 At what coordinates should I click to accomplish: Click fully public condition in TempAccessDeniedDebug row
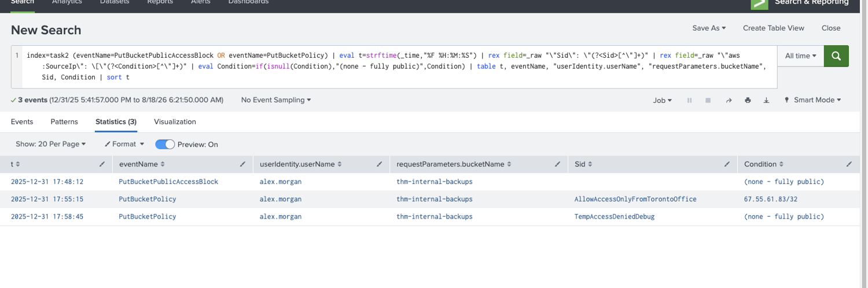pyautogui.click(x=784, y=216)
